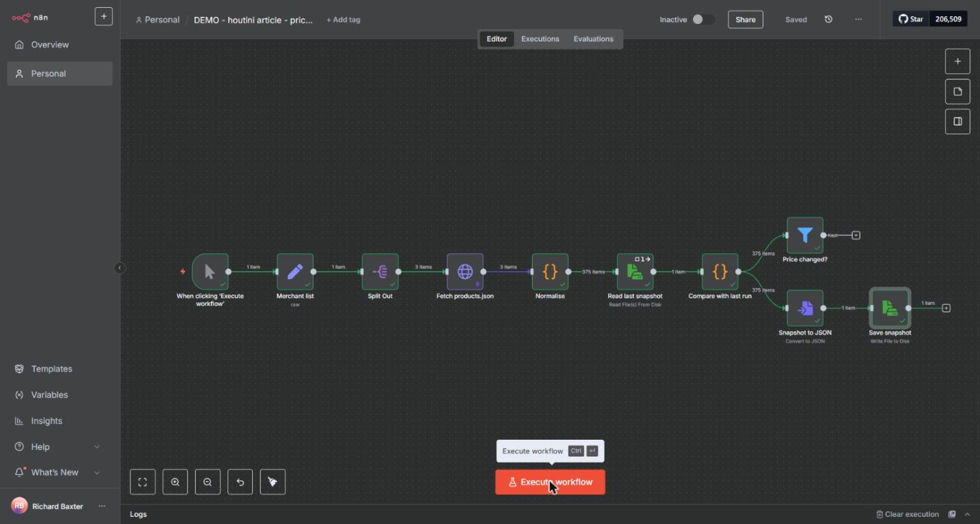Toggle the side panel icon on canvas
The image size is (980, 524).
[x=957, y=121]
